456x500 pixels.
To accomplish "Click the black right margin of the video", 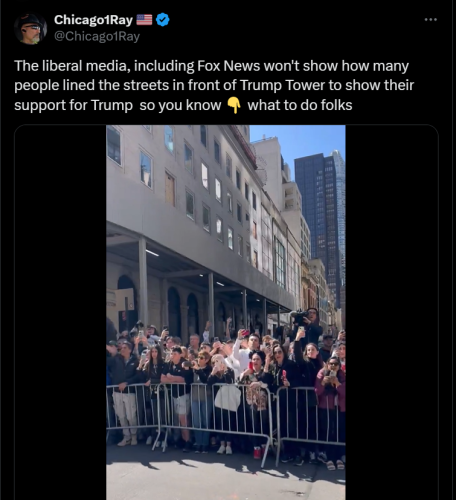I will pos(392,312).
